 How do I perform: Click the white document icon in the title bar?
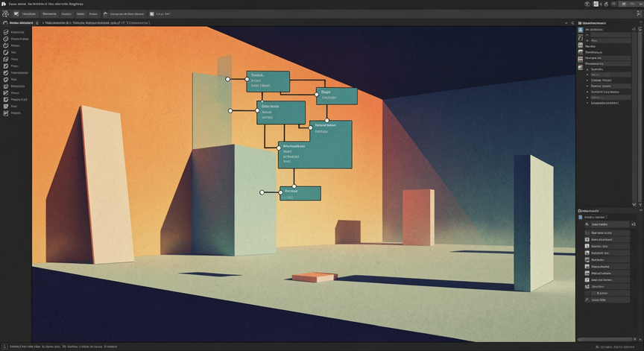(596, 4)
